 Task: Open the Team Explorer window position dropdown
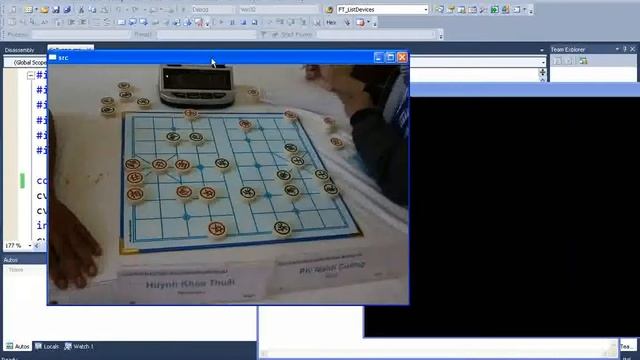[617, 49]
